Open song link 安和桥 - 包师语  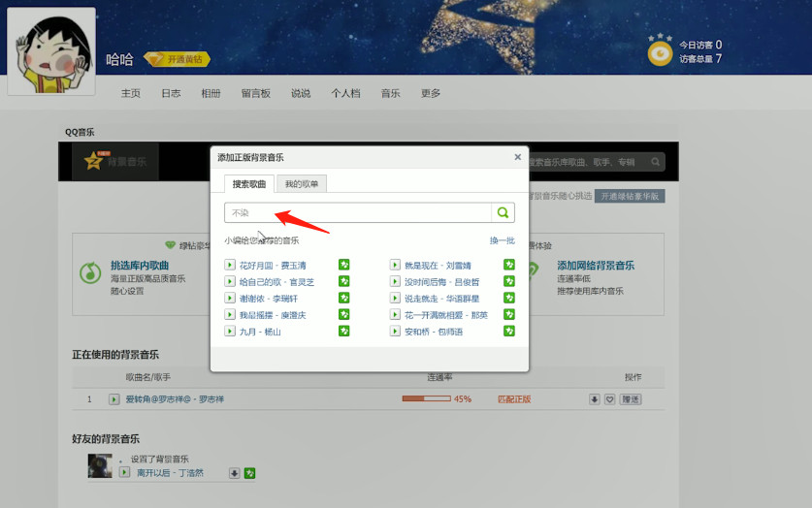pos(434,332)
